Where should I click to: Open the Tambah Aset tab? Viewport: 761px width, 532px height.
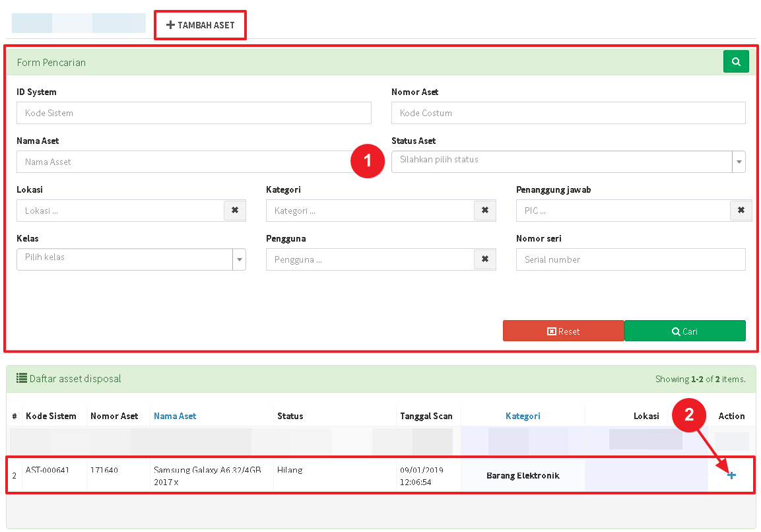[x=200, y=25]
